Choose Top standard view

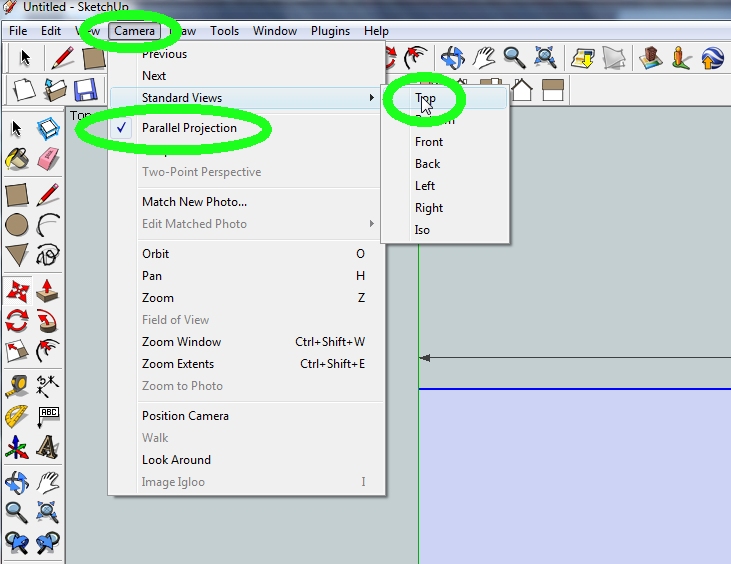pyautogui.click(x=445, y=98)
